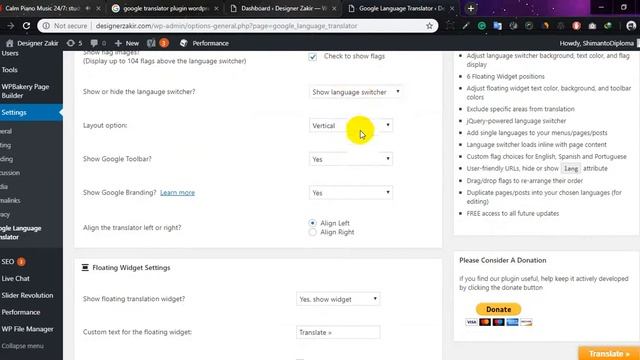Open Live Chat in the sidebar
Screen dimensions: 640x360
[16, 278]
